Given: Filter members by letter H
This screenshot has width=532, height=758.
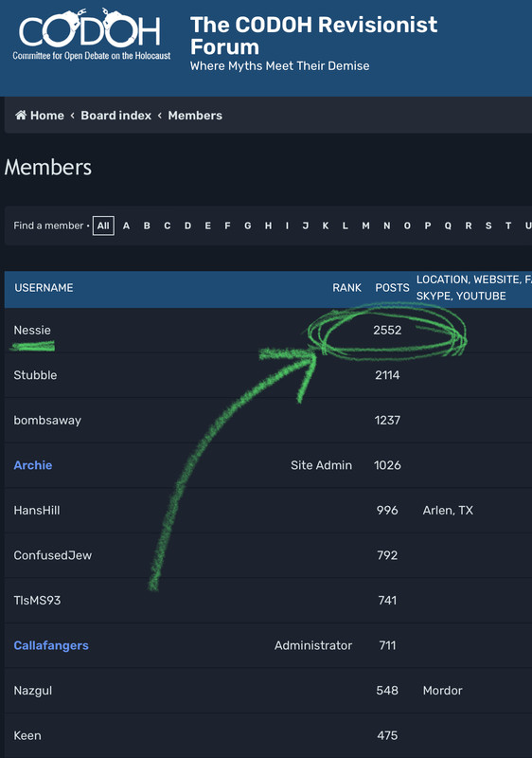Looking at the screenshot, I should coord(268,226).
